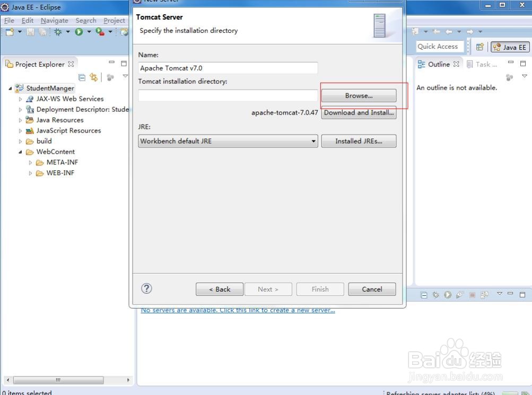Click the Outline panel minimize icon
Screen dimensions: 532x395
(x=511, y=63)
